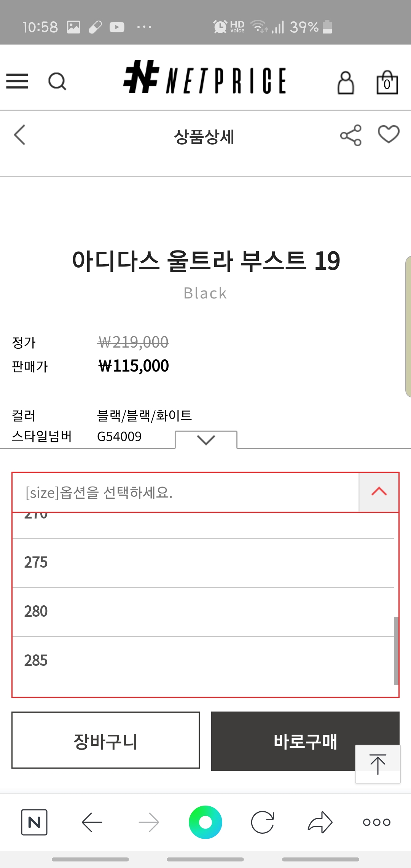This screenshot has width=411, height=868.
Task: Tap the green Naver circle button
Action: pos(205,822)
